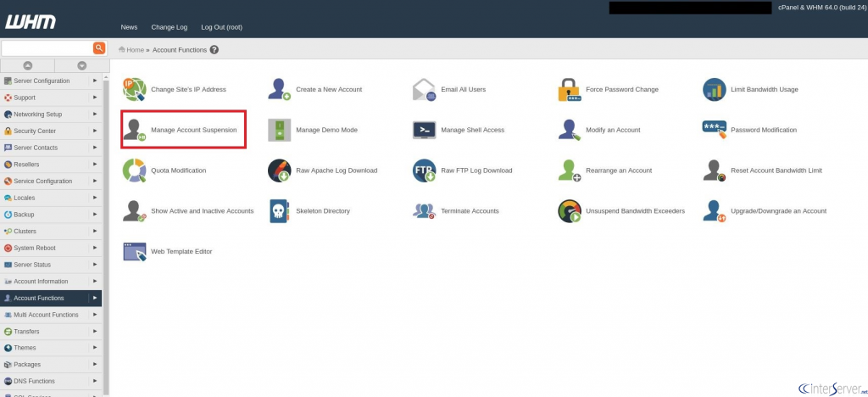Expand the Server Configuration arrow

[x=95, y=81]
